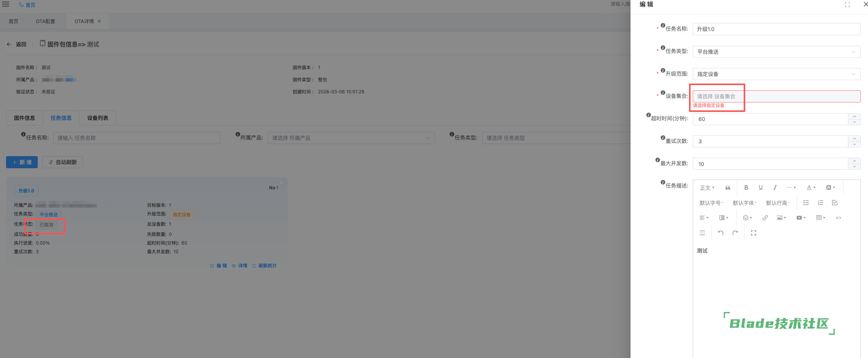868x358 pixels.
Task: Apply underline in the rich text toolbar
Action: click(760, 188)
